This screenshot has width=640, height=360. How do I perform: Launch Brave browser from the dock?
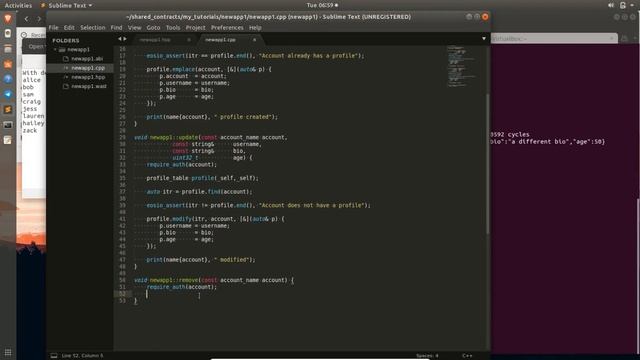click(8, 19)
